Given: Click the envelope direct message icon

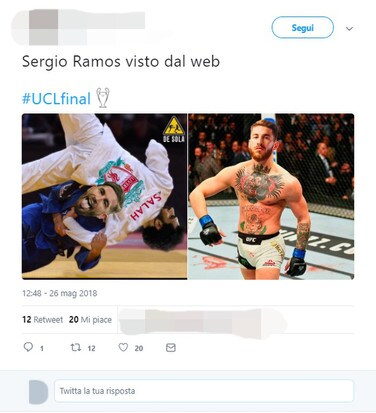Looking at the screenshot, I should coord(171,348).
